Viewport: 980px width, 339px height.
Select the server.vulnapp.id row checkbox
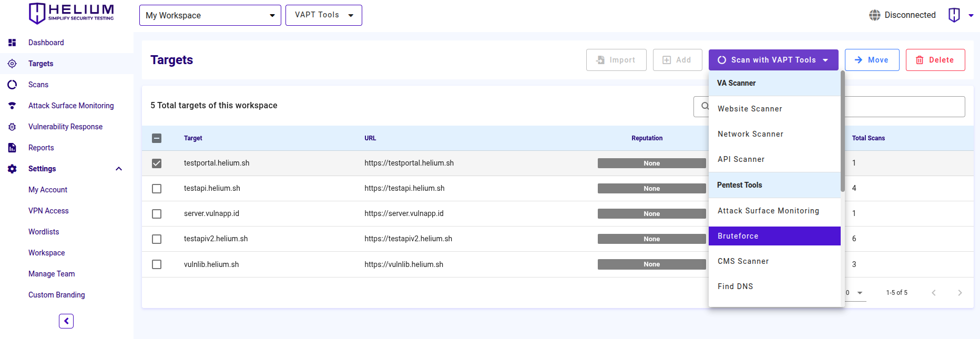pyautogui.click(x=157, y=214)
